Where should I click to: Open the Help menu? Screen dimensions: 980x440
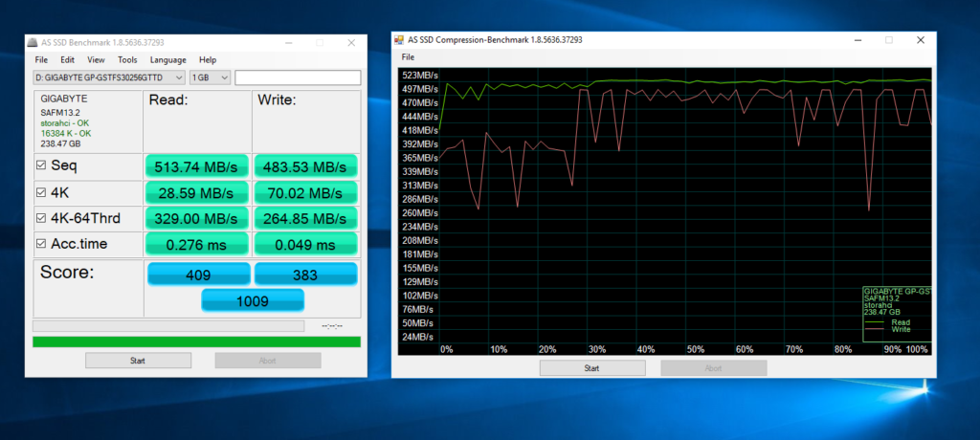pyautogui.click(x=208, y=59)
